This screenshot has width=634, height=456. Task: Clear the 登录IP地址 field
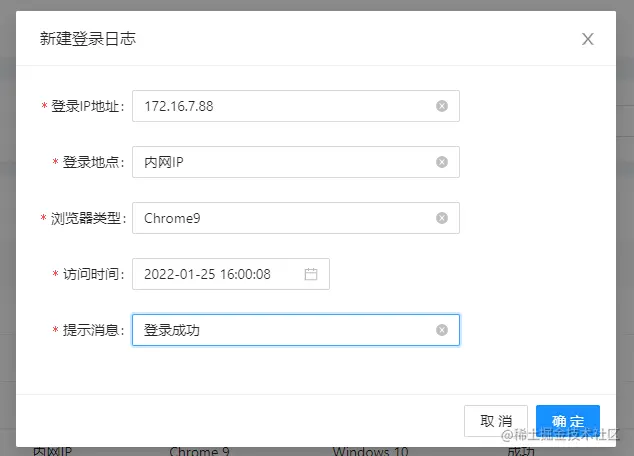[442, 106]
